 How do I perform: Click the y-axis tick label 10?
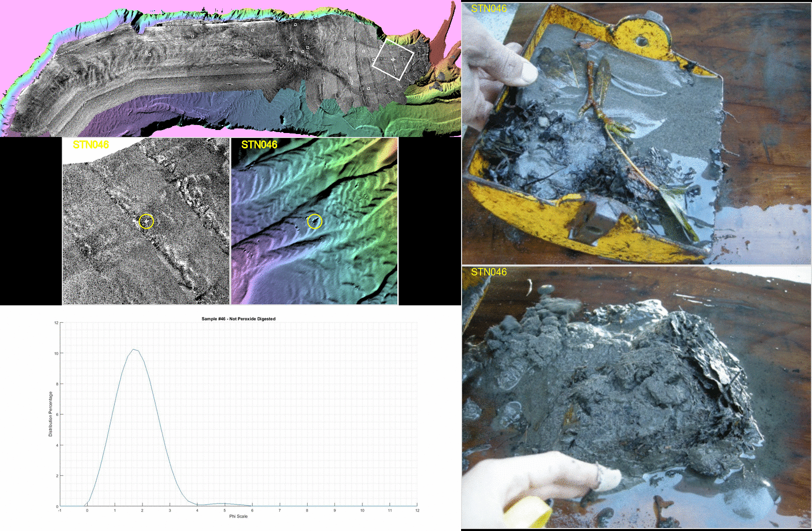[x=56, y=353]
